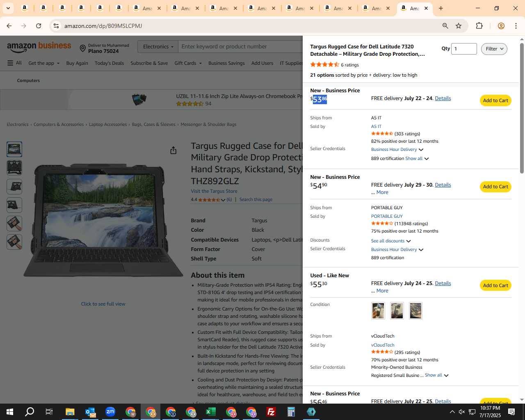Open the Chrome profile icon
Image resolution: width=525 pixels, height=420 pixels.
pos(501,26)
